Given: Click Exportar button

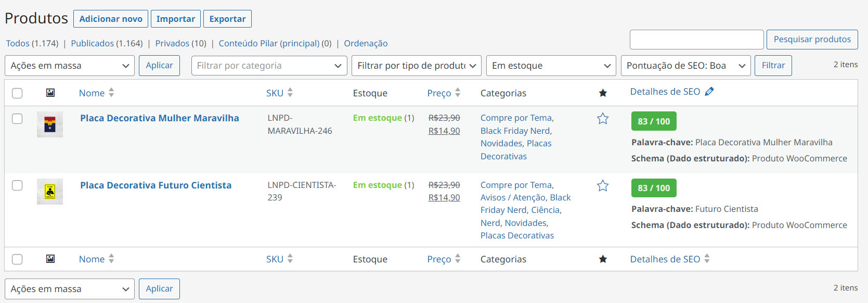Looking at the screenshot, I should [x=227, y=19].
